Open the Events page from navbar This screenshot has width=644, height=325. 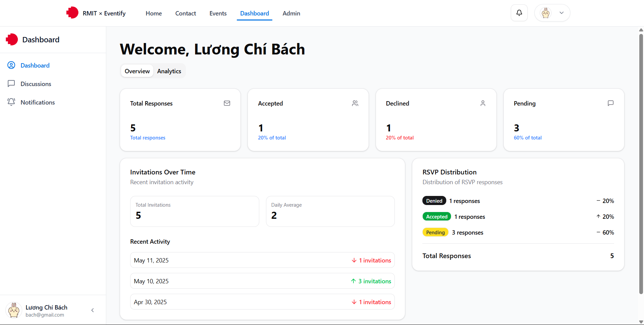point(218,13)
